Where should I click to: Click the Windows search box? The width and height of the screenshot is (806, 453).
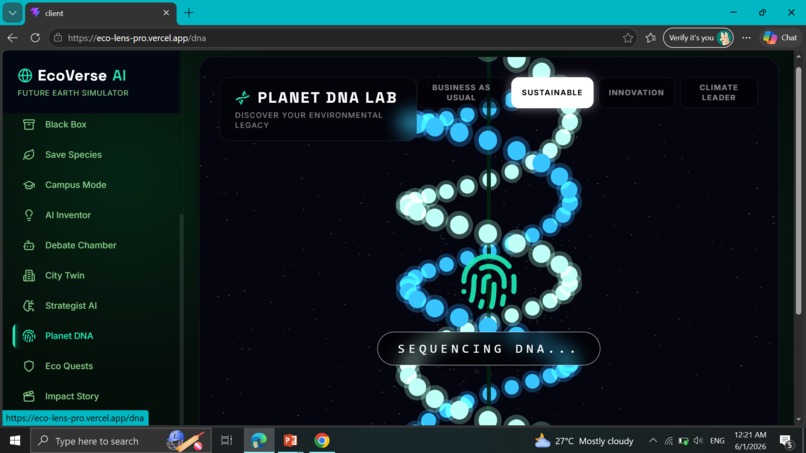pyautogui.click(x=121, y=441)
